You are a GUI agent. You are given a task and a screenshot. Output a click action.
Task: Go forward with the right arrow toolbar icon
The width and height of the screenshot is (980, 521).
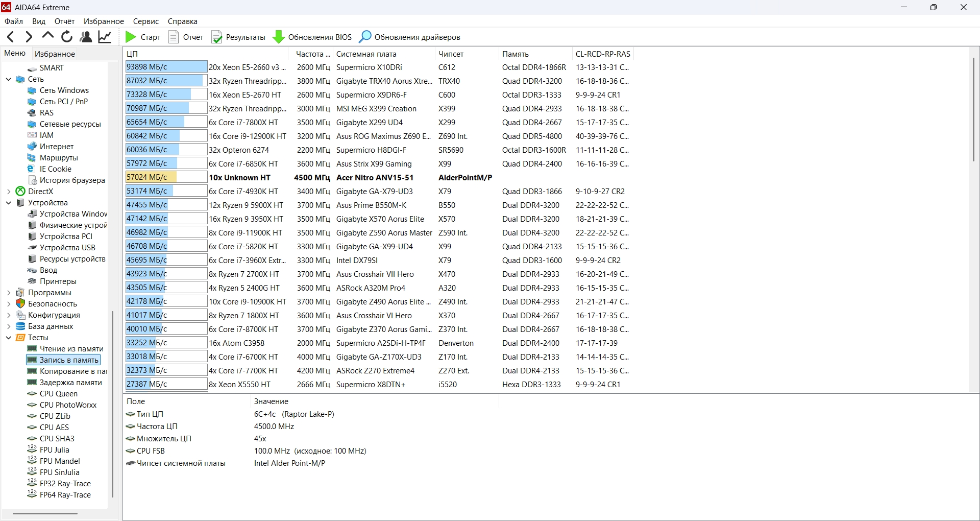29,37
